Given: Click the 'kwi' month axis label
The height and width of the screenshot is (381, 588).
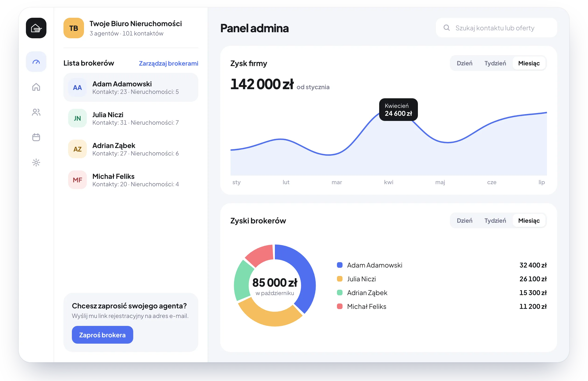Looking at the screenshot, I should coord(388,182).
